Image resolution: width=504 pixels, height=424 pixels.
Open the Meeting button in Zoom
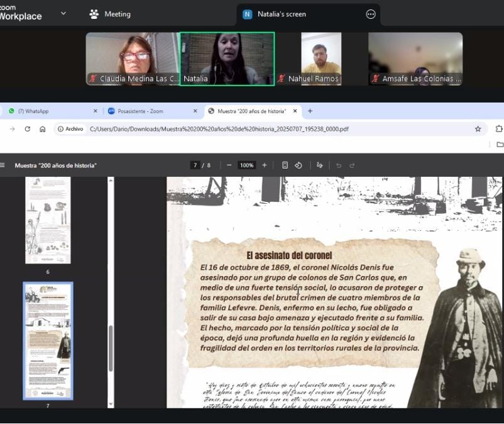click(x=111, y=14)
